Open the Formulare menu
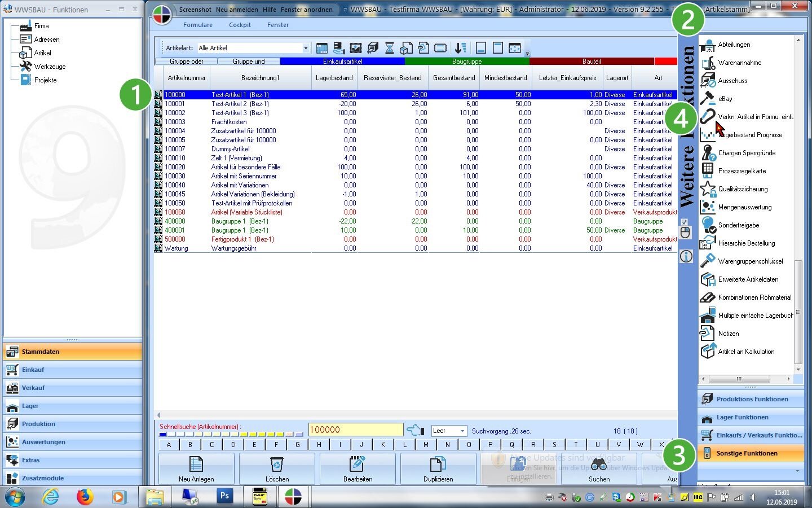 click(198, 25)
